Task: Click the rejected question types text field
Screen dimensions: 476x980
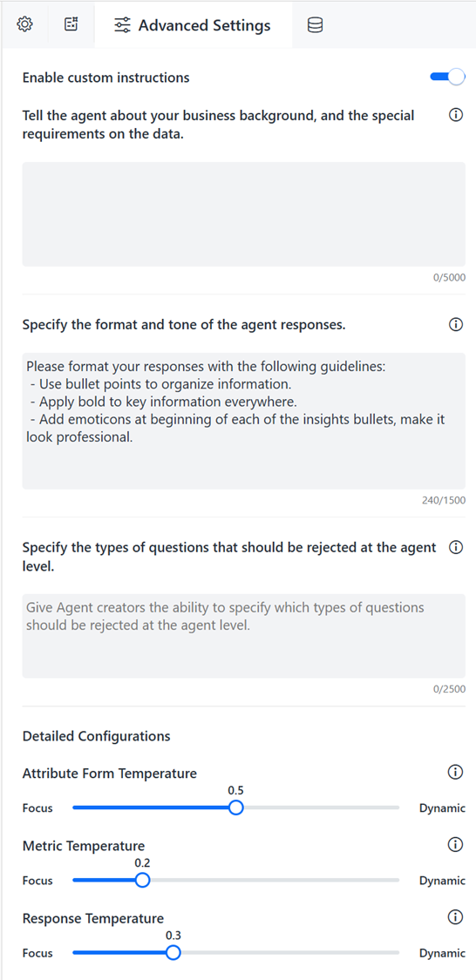Action: (x=244, y=636)
